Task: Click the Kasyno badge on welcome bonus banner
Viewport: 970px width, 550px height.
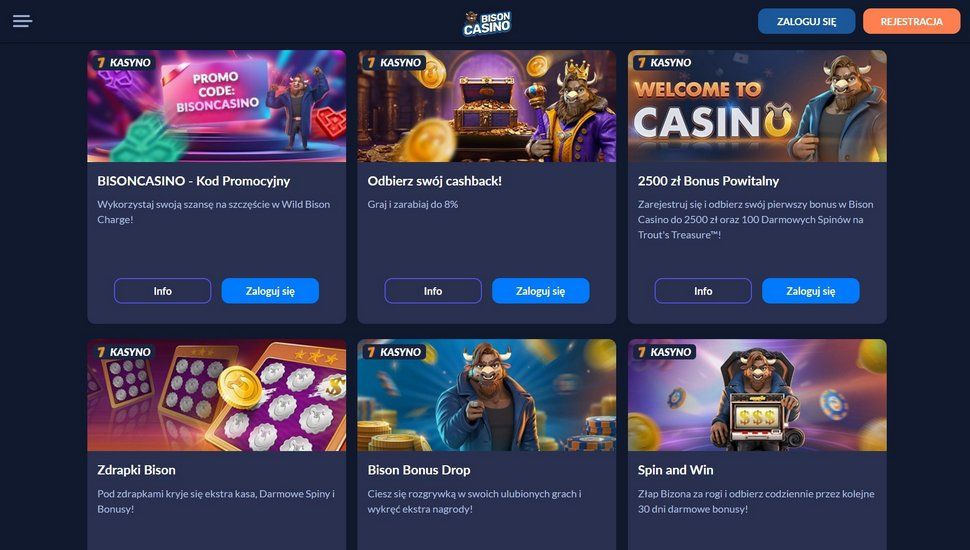Action: click(x=664, y=62)
